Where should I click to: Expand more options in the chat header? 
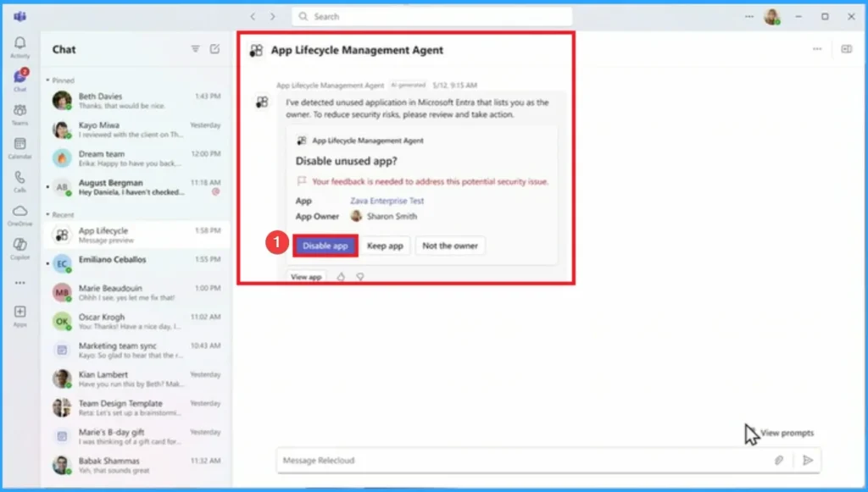[x=816, y=49]
